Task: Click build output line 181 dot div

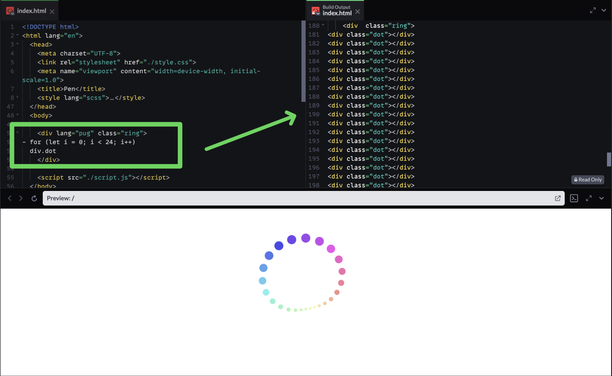Action: pyautogui.click(x=371, y=34)
